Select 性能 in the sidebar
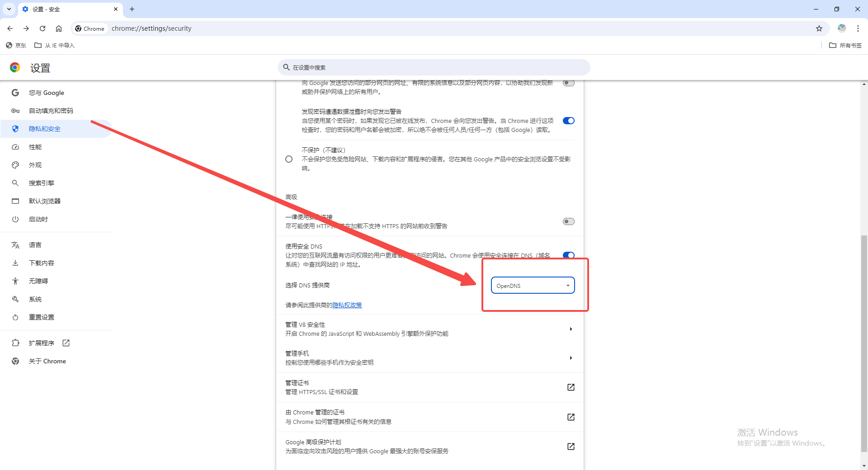Viewport: 868px width, 470px height. tap(57, 147)
